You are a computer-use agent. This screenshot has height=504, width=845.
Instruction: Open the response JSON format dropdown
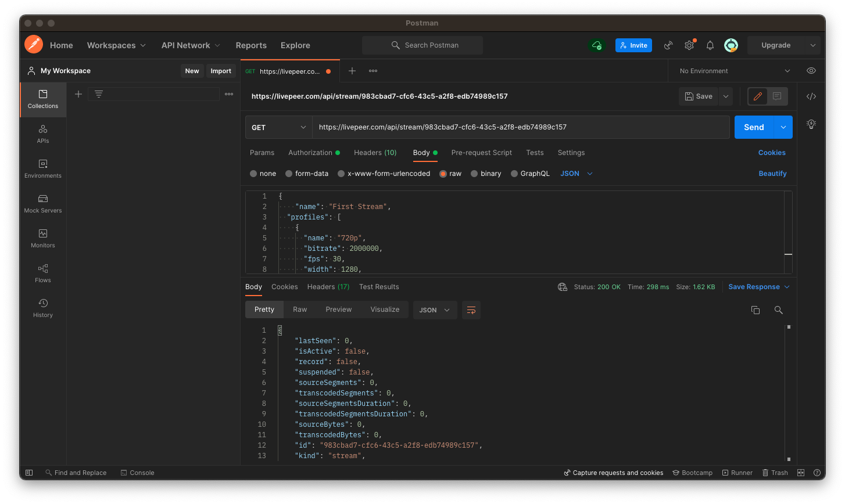coord(435,310)
